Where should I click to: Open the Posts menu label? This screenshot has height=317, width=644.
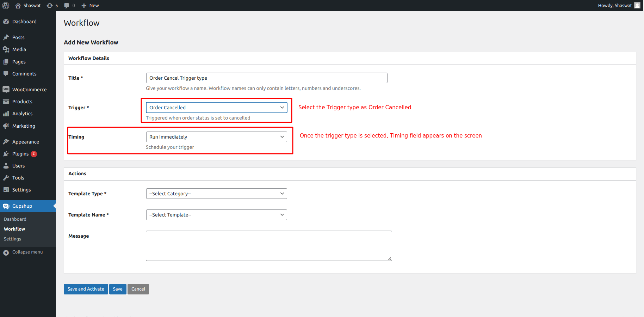(x=18, y=37)
